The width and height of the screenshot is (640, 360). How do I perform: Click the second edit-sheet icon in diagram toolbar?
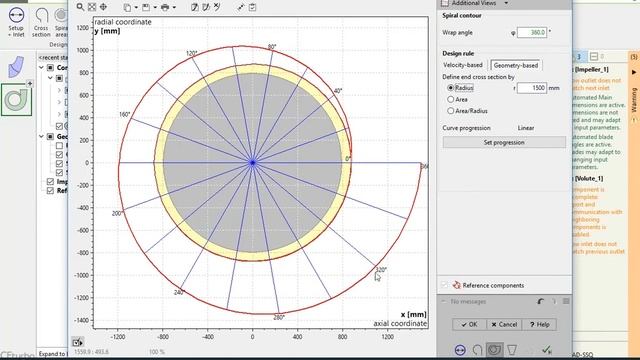coord(206,7)
